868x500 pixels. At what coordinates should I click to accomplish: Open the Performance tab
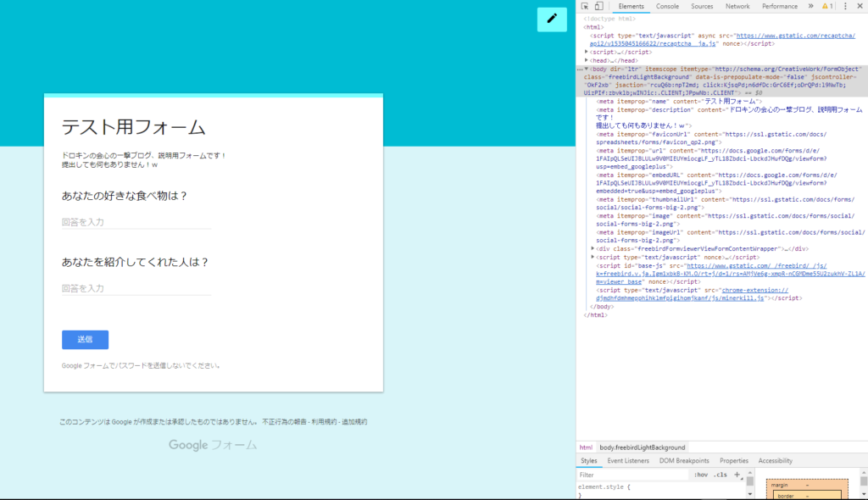click(x=780, y=6)
